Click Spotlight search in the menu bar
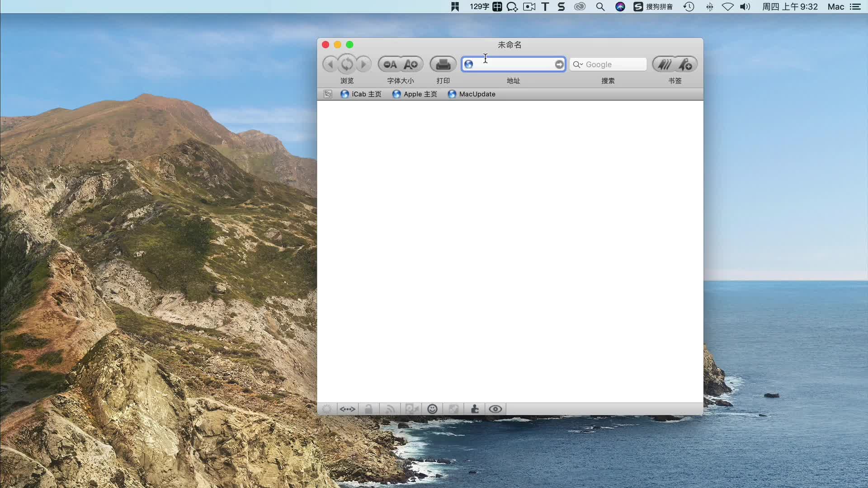This screenshot has height=488, width=868. click(600, 7)
